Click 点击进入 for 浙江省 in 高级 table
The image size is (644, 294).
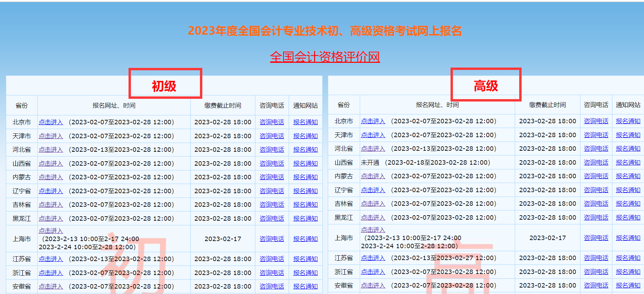[373, 272]
